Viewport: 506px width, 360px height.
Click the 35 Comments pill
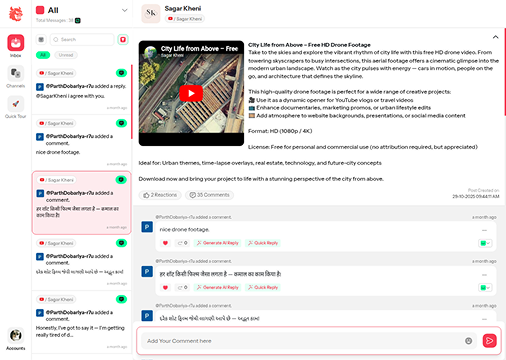pos(210,195)
